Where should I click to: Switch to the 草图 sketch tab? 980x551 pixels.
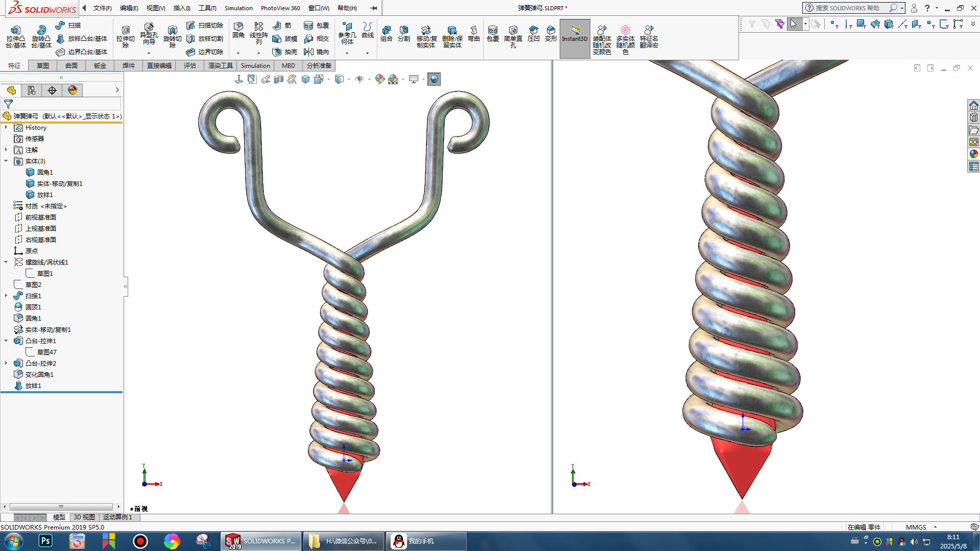[43, 65]
